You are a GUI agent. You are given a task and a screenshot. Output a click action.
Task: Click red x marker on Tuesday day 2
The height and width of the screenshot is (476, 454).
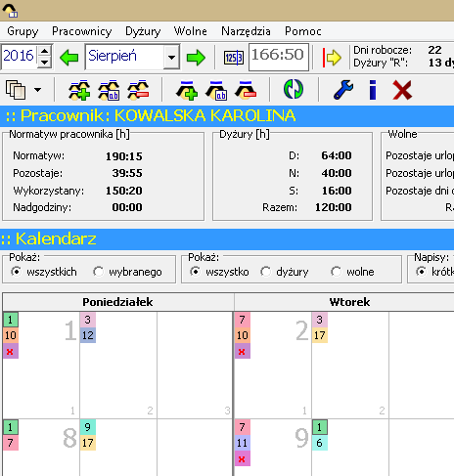243,351
